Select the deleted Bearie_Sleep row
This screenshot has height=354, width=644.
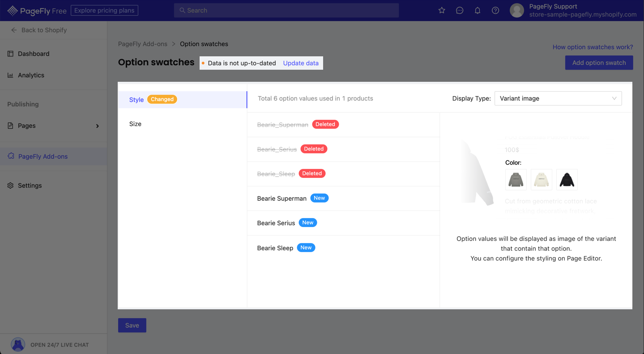pos(344,174)
